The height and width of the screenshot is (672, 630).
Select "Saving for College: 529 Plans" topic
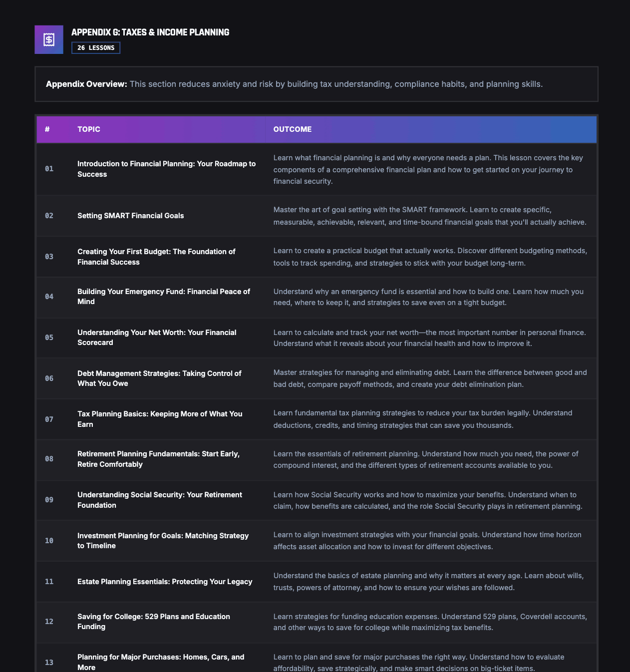click(x=154, y=622)
